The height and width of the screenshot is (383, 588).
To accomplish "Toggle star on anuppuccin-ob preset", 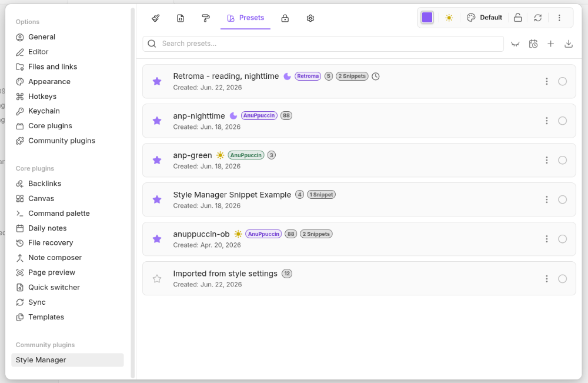I will pos(157,239).
